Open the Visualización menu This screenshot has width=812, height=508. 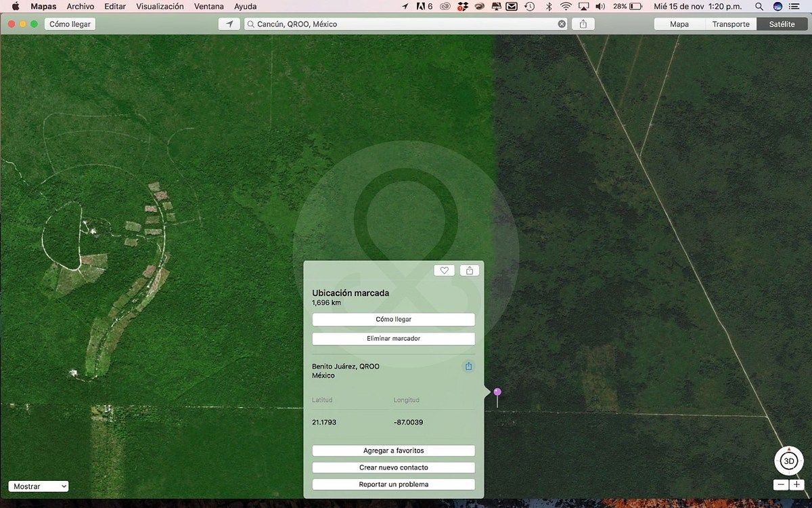[x=160, y=6]
